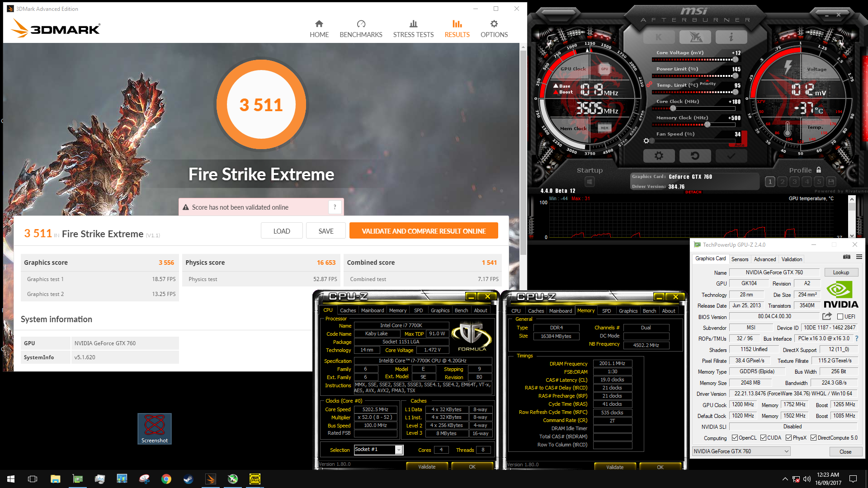Viewport: 868px width, 488px height.
Task: Click the GPU-Z BIOS export share icon
Action: pyautogui.click(x=827, y=316)
